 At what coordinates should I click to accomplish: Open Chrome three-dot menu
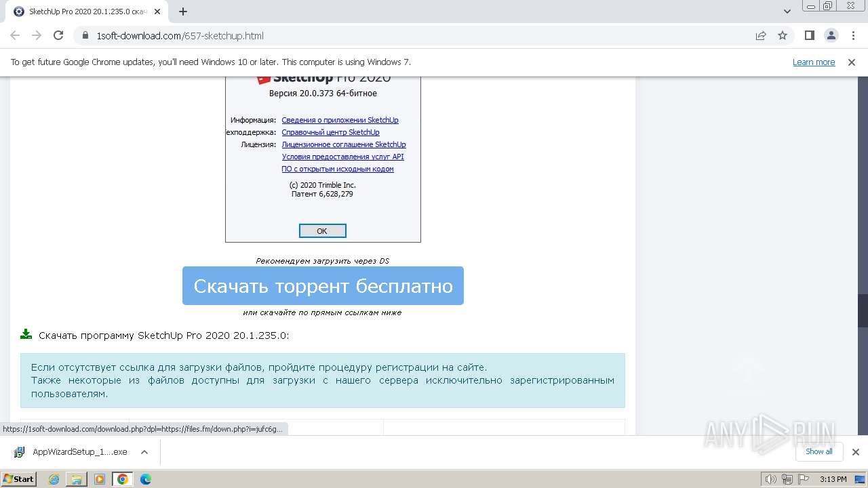tap(852, 35)
